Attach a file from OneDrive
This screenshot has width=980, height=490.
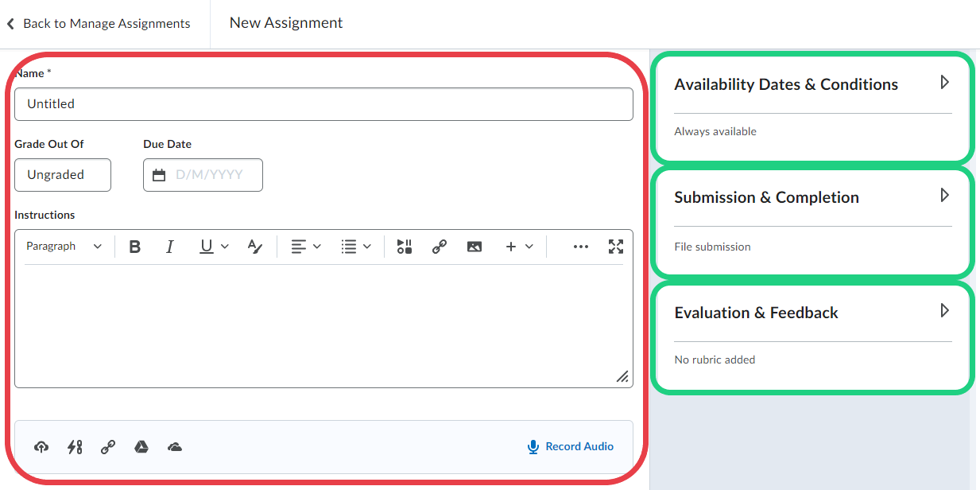point(175,447)
